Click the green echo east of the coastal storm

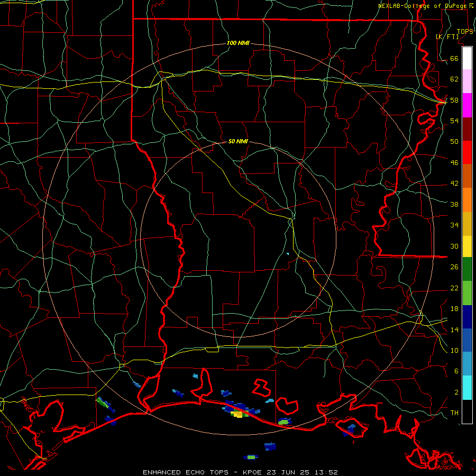(285, 422)
